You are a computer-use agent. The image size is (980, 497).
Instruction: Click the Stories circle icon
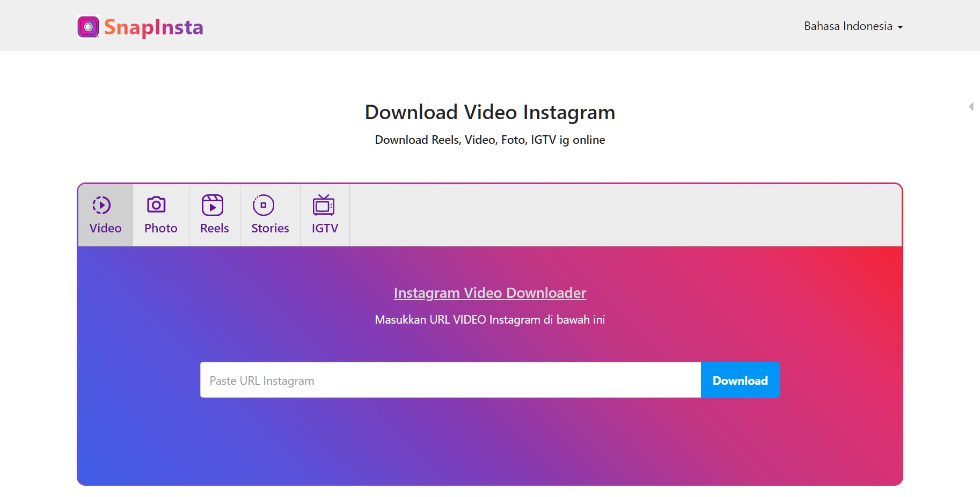click(264, 205)
